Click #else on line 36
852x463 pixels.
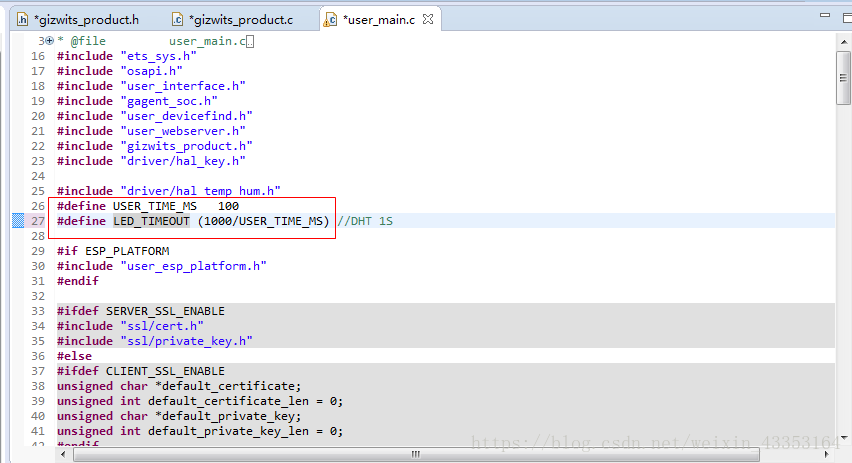[x=74, y=356]
